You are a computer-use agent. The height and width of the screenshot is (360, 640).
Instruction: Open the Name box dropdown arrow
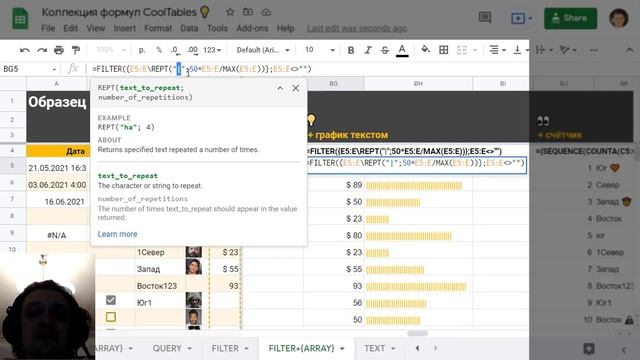point(54,69)
